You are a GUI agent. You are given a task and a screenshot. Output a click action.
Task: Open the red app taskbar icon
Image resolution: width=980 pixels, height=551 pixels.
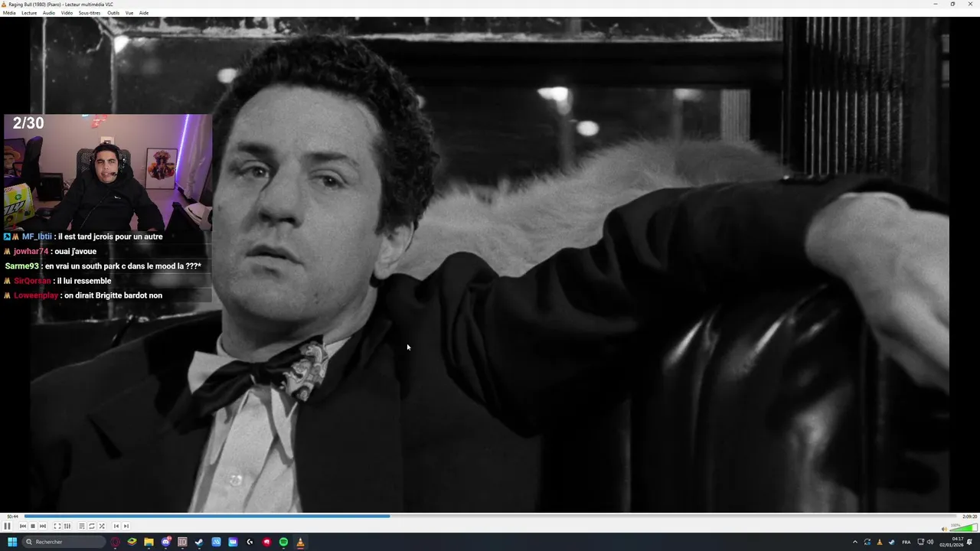pyautogui.click(x=266, y=542)
